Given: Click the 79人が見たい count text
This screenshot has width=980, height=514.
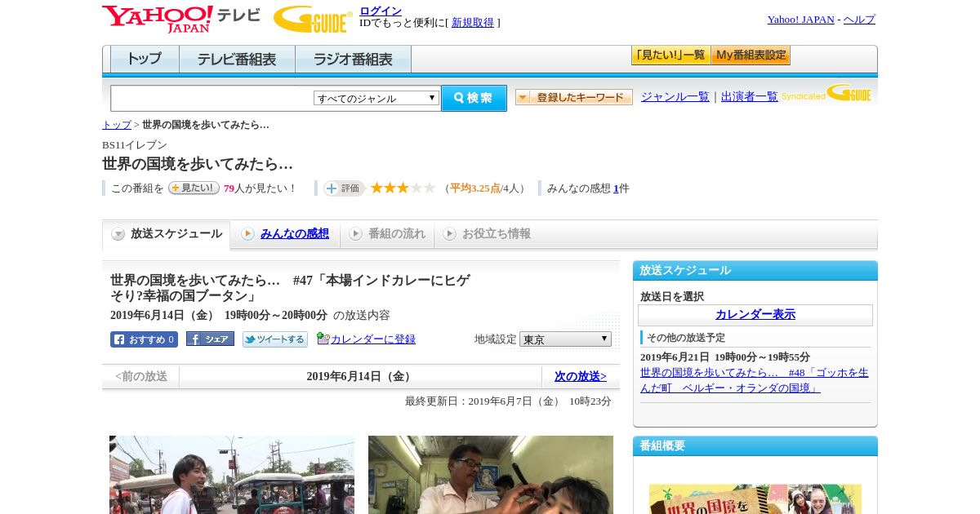Looking at the screenshot, I should [x=260, y=188].
